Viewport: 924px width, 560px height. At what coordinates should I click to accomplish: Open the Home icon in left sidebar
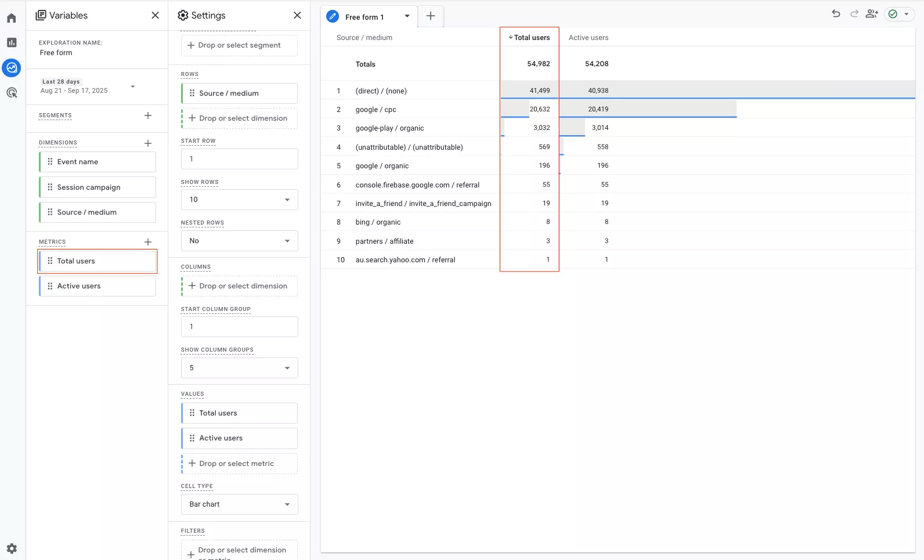coord(12,19)
